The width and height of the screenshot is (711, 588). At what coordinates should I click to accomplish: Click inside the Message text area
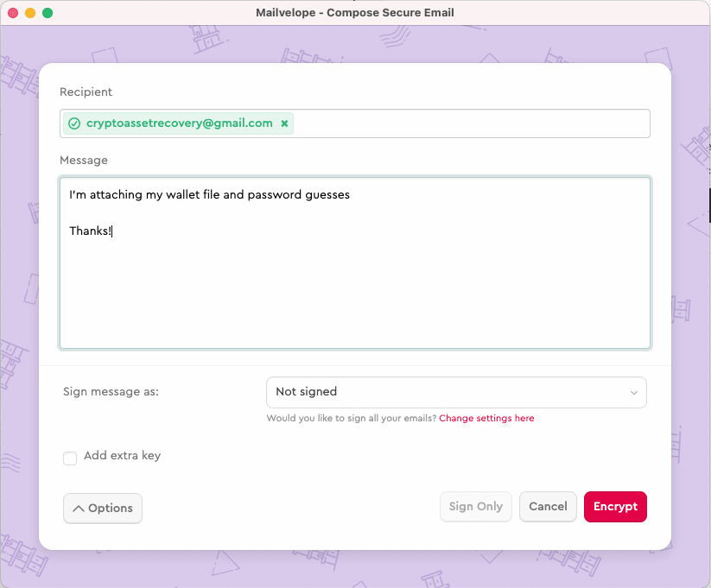pyautogui.click(x=354, y=285)
